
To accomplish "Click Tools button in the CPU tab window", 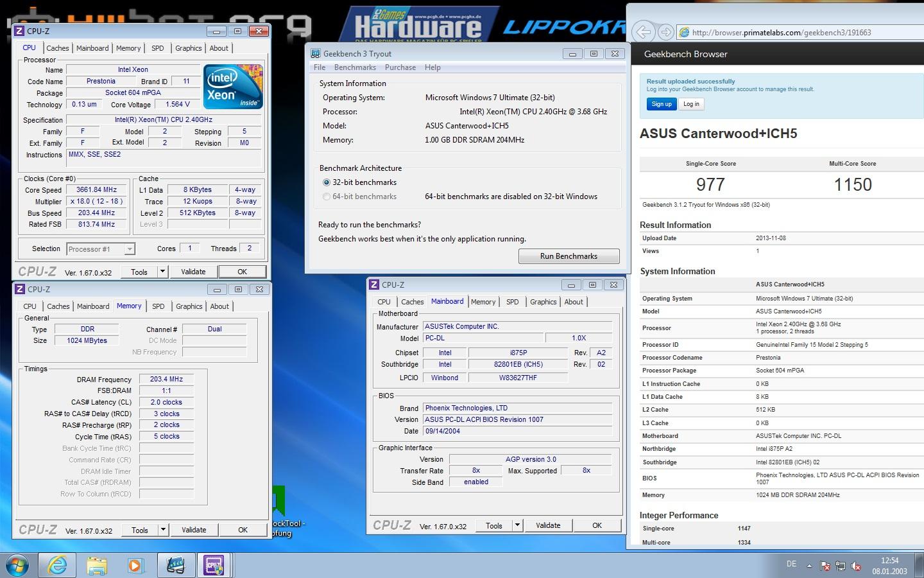I will coord(139,272).
